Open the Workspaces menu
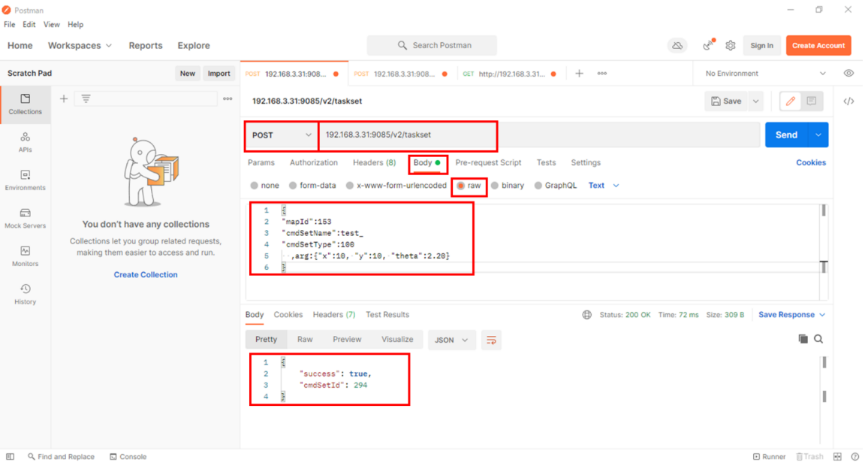The image size is (868, 472). 80,46
